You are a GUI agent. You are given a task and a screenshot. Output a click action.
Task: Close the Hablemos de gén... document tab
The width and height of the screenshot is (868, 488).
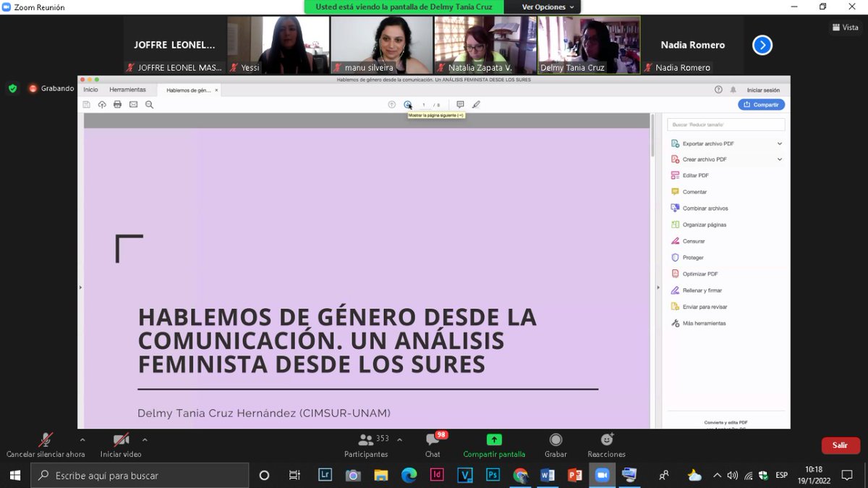click(216, 91)
